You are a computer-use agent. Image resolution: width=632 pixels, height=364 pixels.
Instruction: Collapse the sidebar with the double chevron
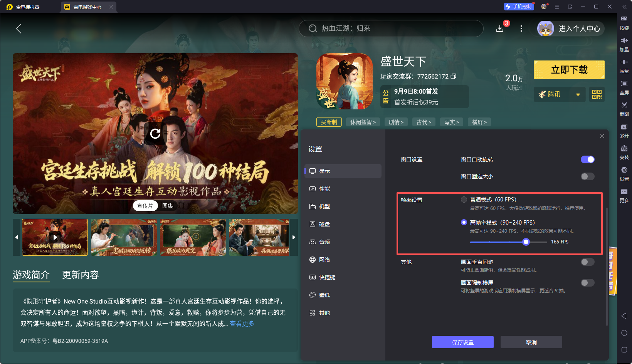coord(624,7)
